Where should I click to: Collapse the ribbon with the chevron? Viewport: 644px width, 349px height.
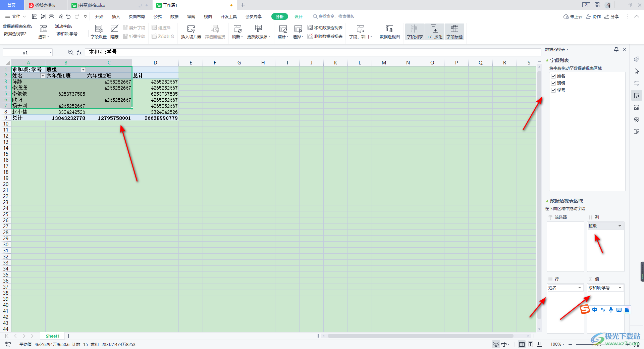pos(637,16)
